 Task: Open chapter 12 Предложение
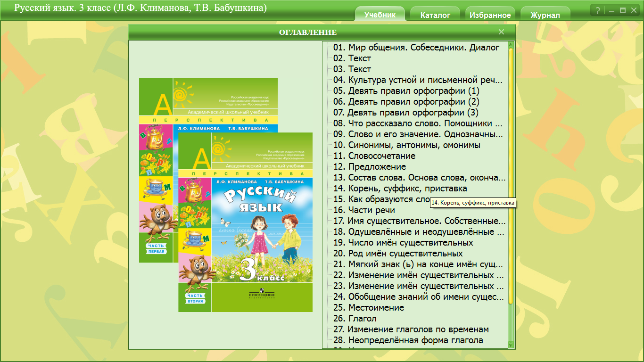tap(369, 166)
